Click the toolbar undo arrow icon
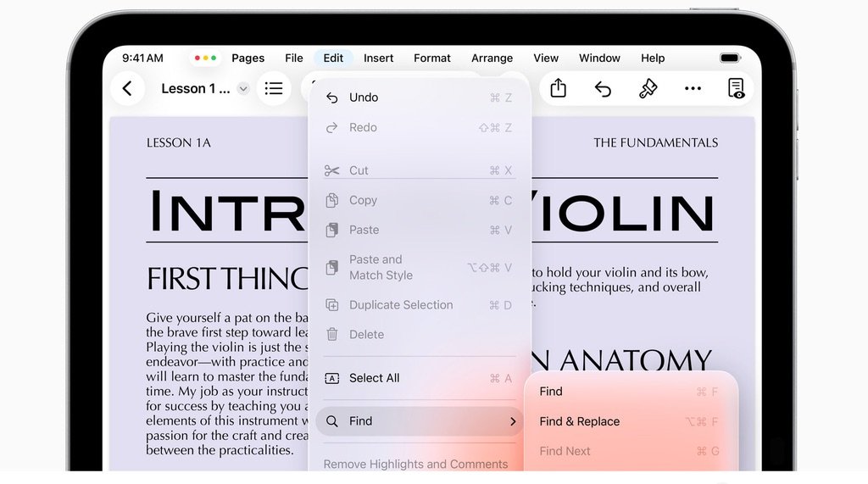Viewport: 868px width, 484px height. pyautogui.click(x=603, y=89)
